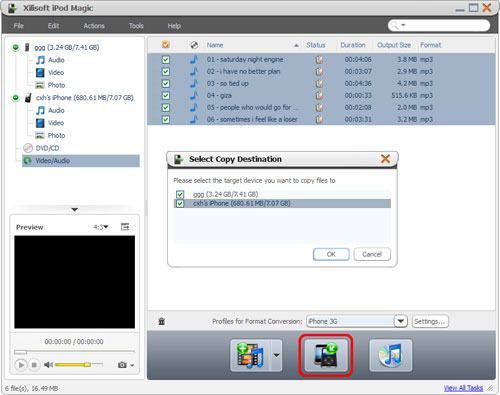Open the 4:3 aspect ratio dropdown
Image resolution: width=500 pixels, height=395 pixels.
(x=101, y=227)
